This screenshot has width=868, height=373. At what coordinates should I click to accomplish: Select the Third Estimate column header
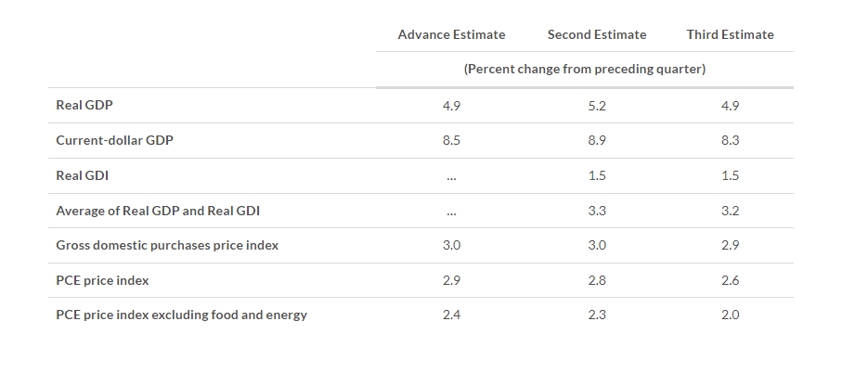coord(730,34)
